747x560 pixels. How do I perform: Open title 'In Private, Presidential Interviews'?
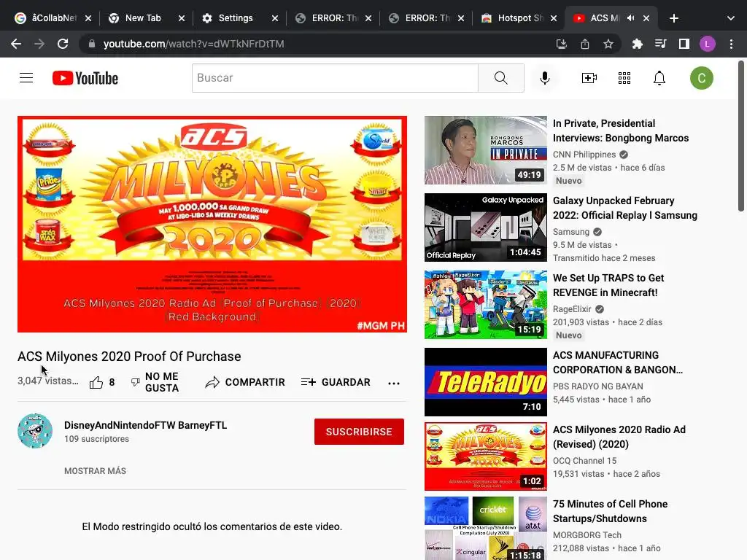(x=621, y=131)
